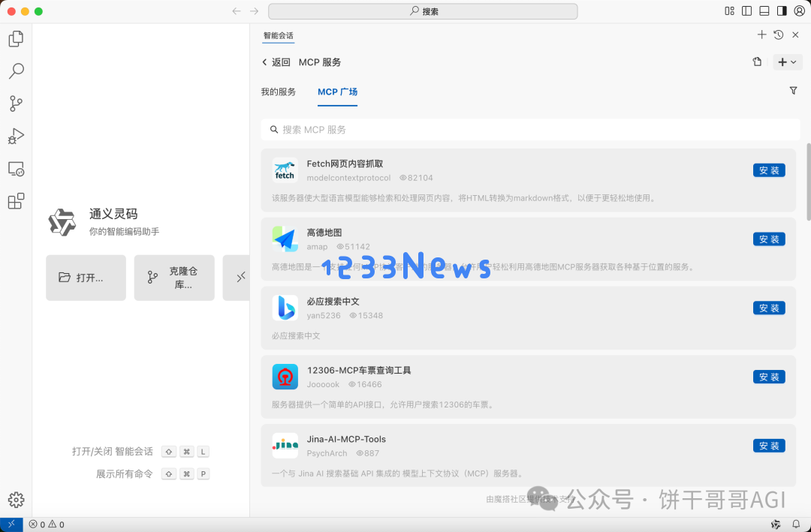Click author PsychArch text
Image resolution: width=811 pixels, height=532 pixels.
tap(327, 453)
